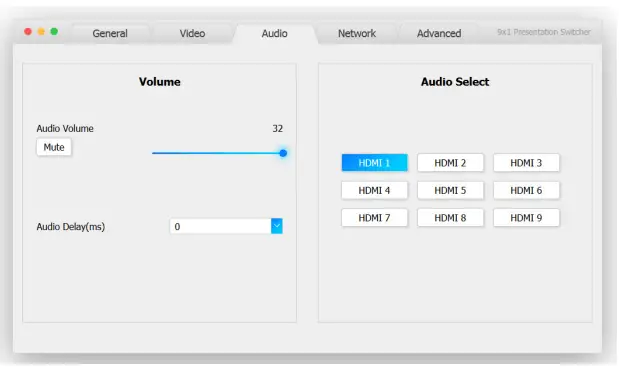The image size is (619, 367).
Task: Click the volume value 32
Action: [278, 129]
